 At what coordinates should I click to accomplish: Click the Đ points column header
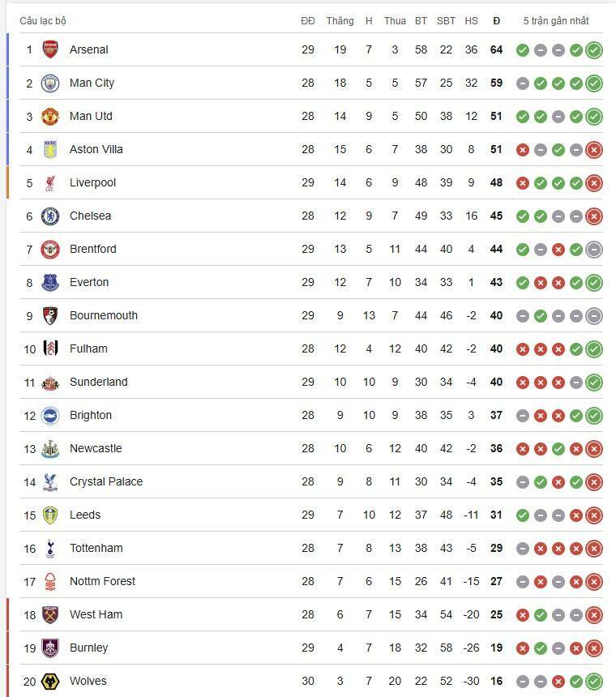click(x=496, y=21)
